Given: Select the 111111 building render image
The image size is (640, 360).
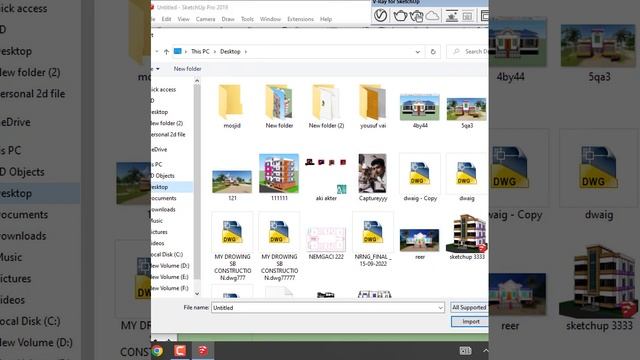Looking at the screenshot, I should click(x=279, y=178).
